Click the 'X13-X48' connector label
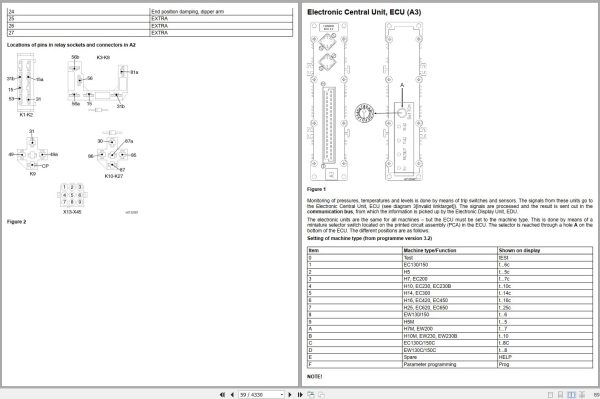 (72, 212)
